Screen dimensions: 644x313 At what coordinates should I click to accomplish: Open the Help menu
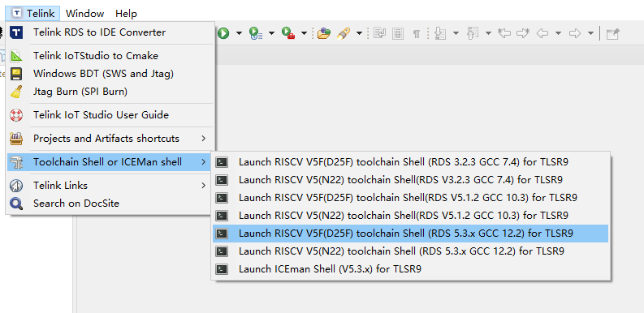pos(126,14)
